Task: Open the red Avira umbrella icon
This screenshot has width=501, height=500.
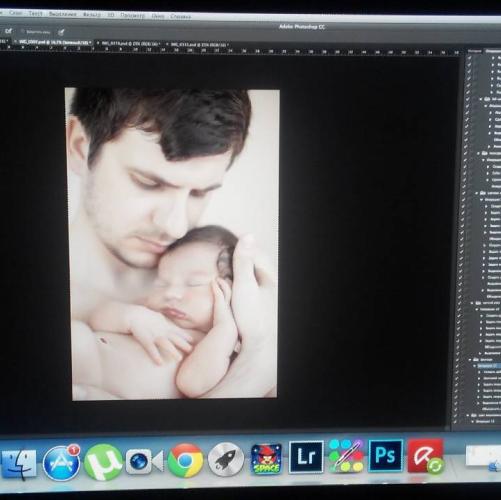Action: coord(425,455)
